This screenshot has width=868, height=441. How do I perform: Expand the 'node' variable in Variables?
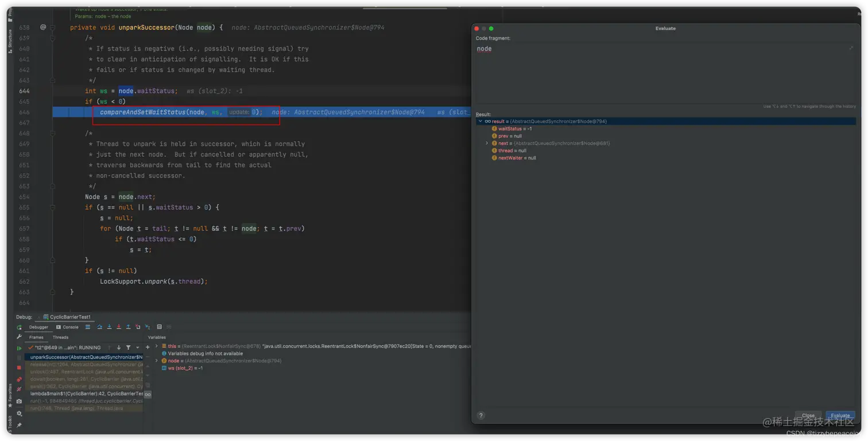coord(156,361)
